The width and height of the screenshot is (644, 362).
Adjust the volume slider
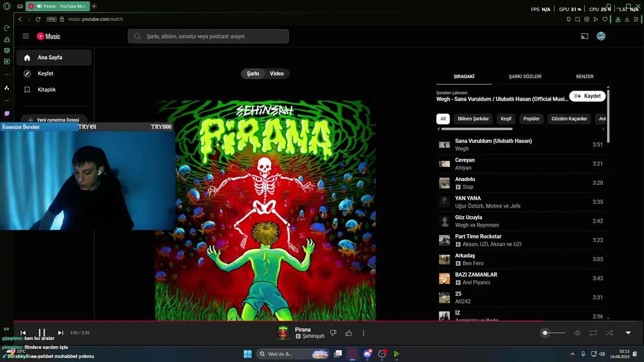tap(553, 333)
